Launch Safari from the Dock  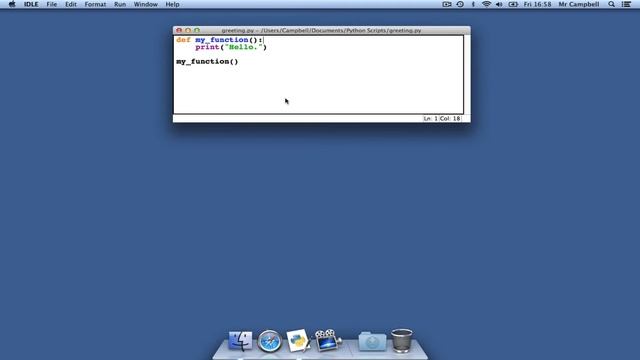coord(269,341)
